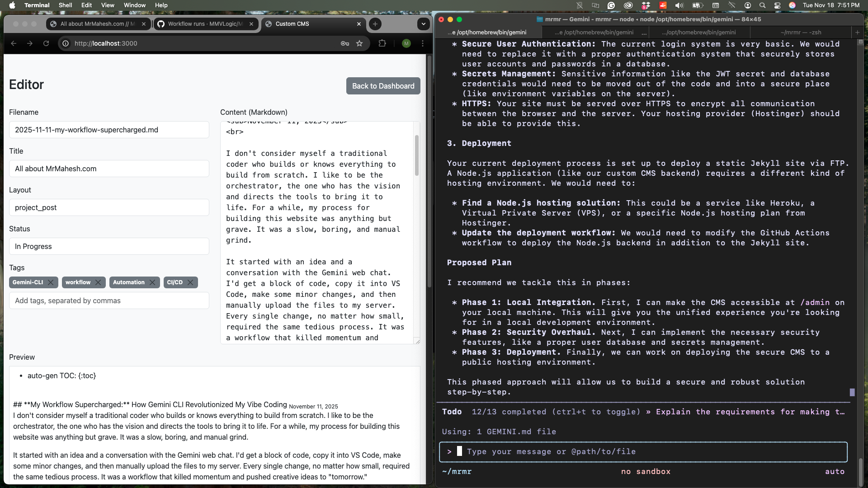
Task: Open macOS Control Center
Action: [x=777, y=5]
